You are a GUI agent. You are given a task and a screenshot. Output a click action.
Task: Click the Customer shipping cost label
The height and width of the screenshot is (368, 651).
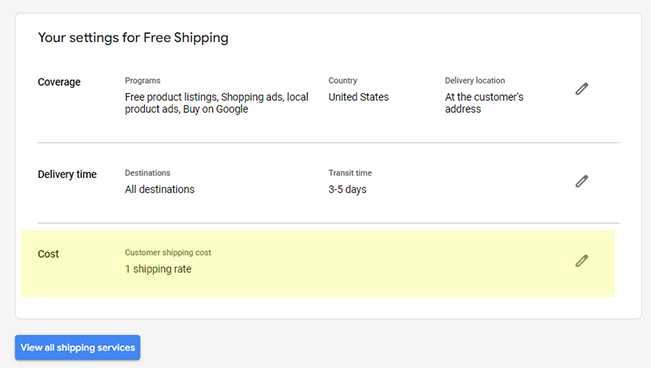pyautogui.click(x=168, y=253)
